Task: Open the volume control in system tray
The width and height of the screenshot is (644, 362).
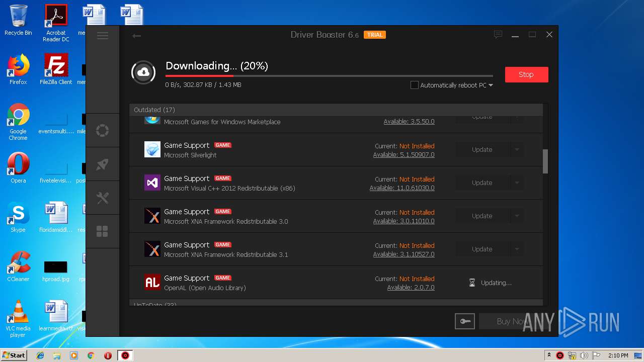Action: [x=584, y=355]
